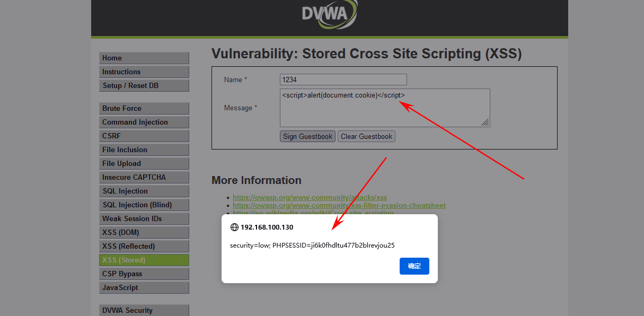
Task: Open File Upload module
Action: (144, 164)
